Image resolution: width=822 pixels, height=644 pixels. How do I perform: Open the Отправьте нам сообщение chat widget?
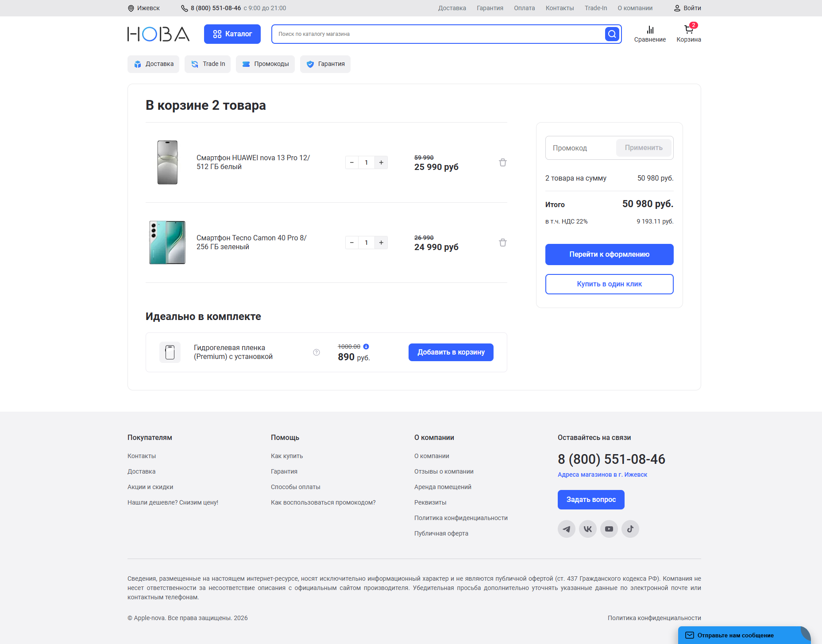[744, 635]
